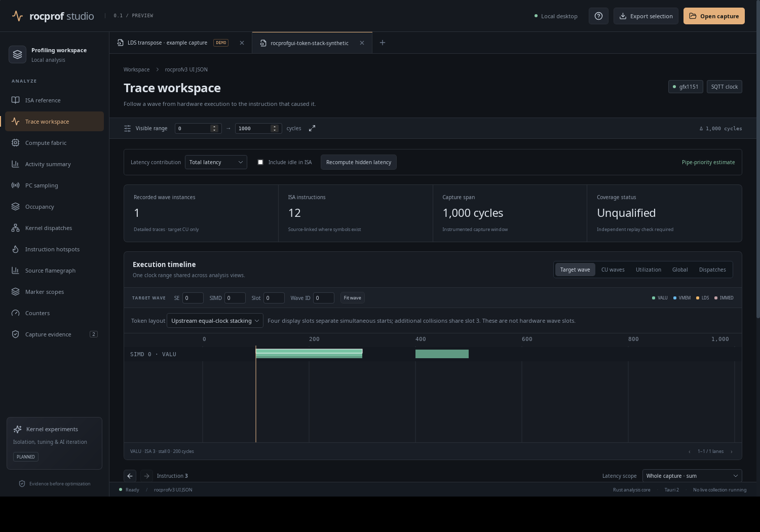Switch to Dispatches timeline tab

point(712,270)
